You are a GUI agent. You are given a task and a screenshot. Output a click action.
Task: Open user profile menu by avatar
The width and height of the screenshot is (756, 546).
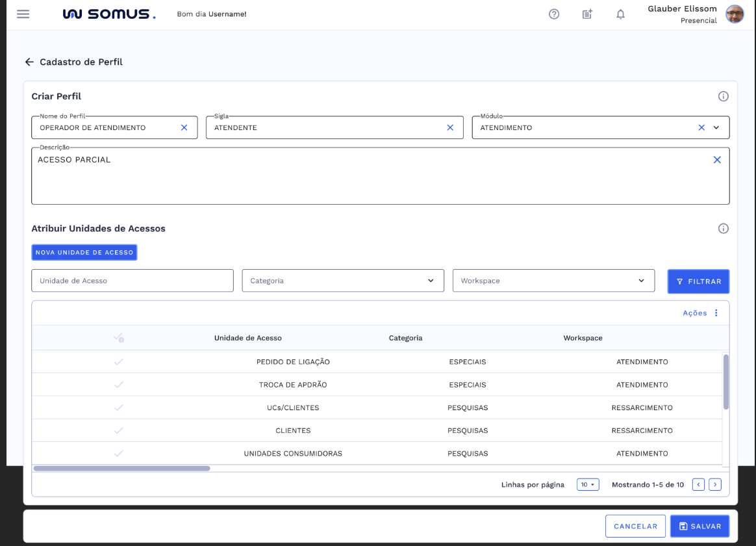(x=735, y=14)
